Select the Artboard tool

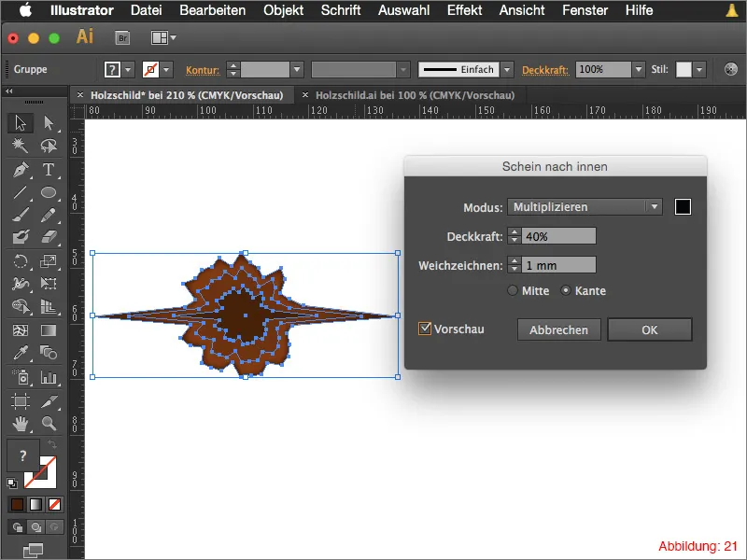(21, 401)
